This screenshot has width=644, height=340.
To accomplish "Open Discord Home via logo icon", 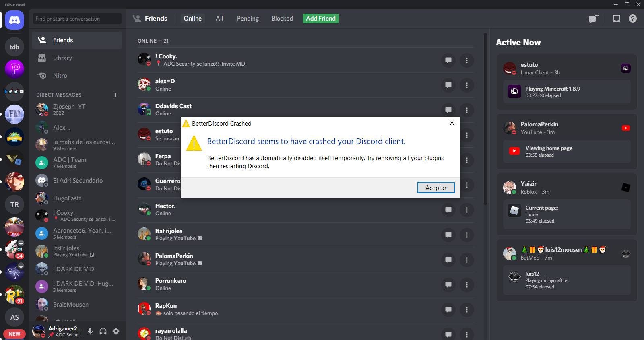I will tap(14, 20).
